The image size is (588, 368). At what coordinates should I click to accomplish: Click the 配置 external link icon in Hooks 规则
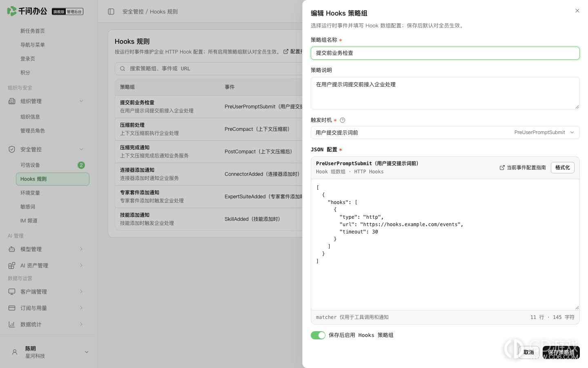[286, 52]
